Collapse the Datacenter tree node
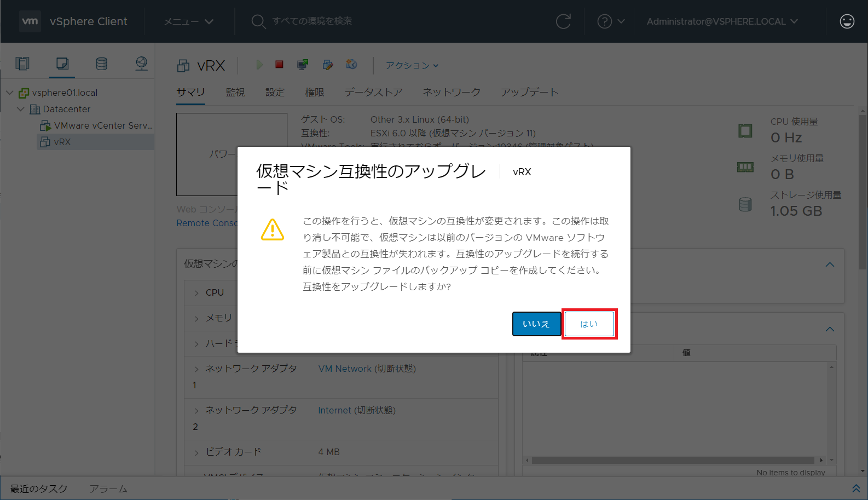This screenshot has height=500, width=868. click(20, 109)
